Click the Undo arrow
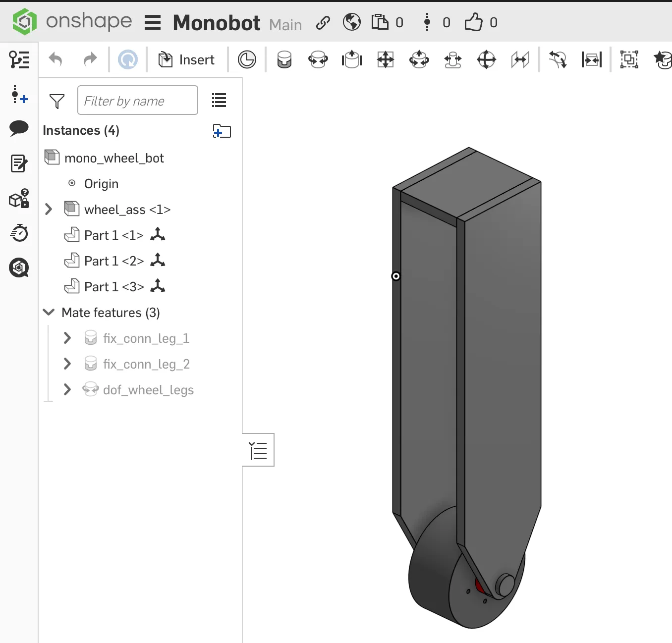Viewport: 672px width, 643px height. (56, 60)
